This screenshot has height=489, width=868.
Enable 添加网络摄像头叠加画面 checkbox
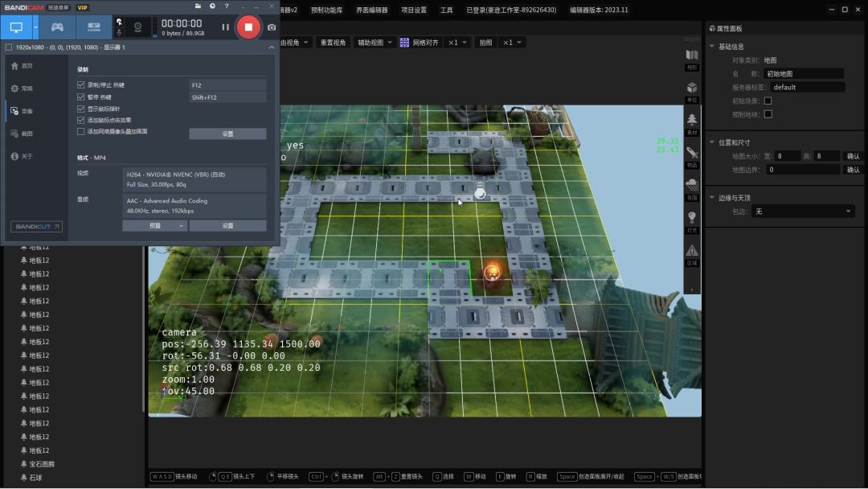tap(80, 131)
